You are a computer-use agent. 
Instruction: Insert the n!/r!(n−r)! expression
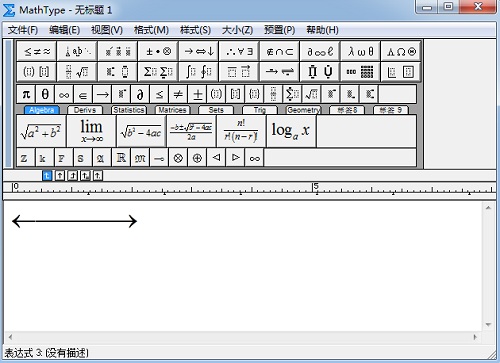point(241,131)
